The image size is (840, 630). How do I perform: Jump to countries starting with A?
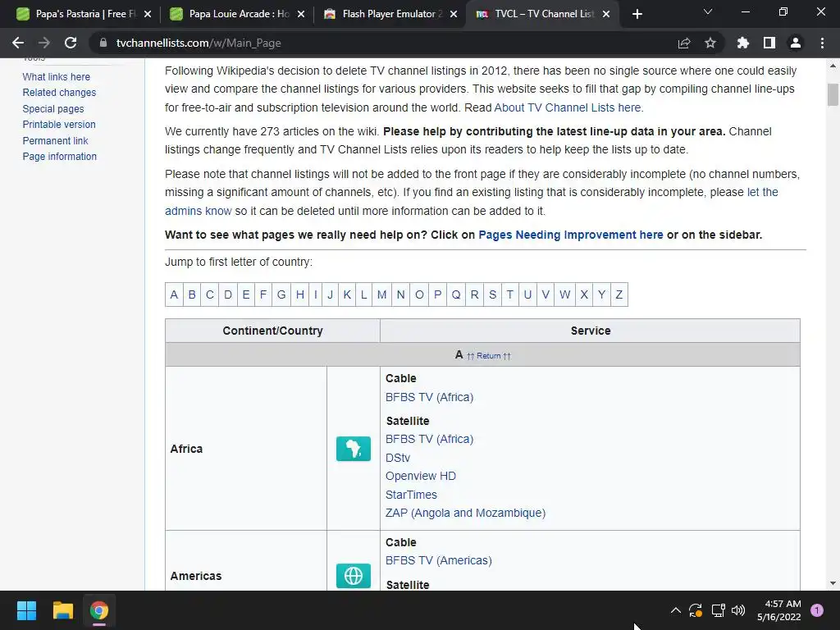click(174, 294)
